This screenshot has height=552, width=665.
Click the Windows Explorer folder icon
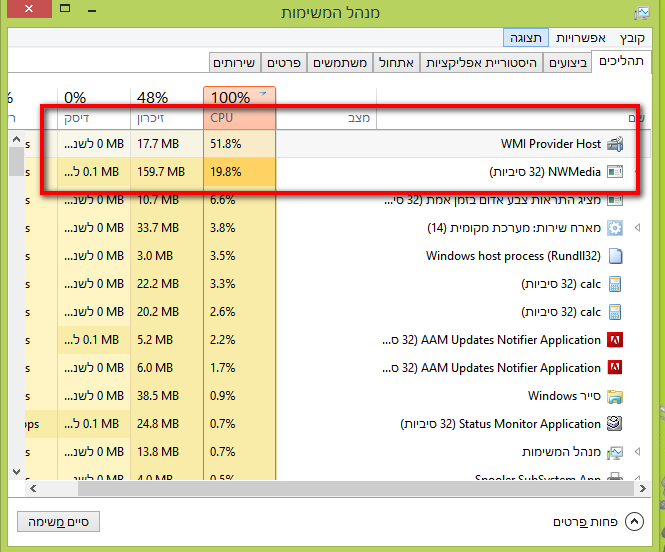point(615,396)
